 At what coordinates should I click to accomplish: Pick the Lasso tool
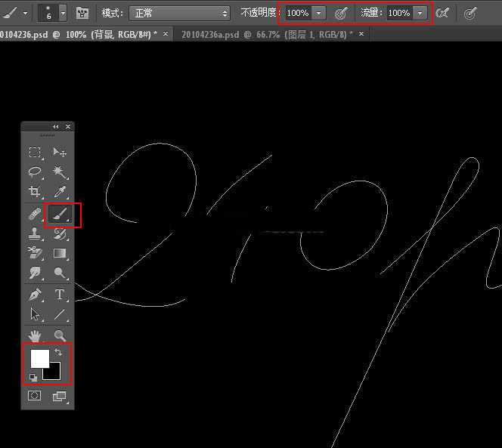[x=35, y=172]
